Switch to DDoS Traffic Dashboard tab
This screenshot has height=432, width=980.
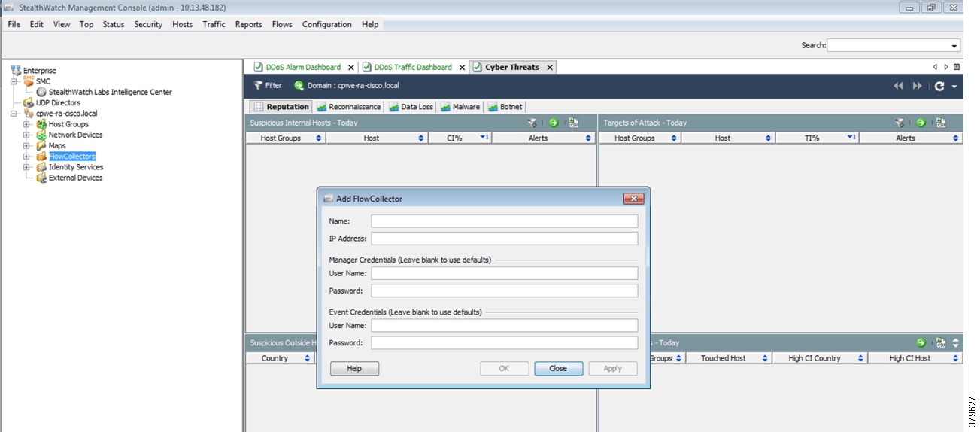point(413,67)
